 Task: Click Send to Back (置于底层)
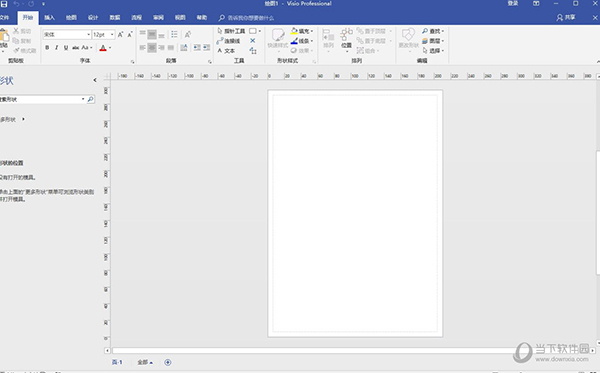371,41
